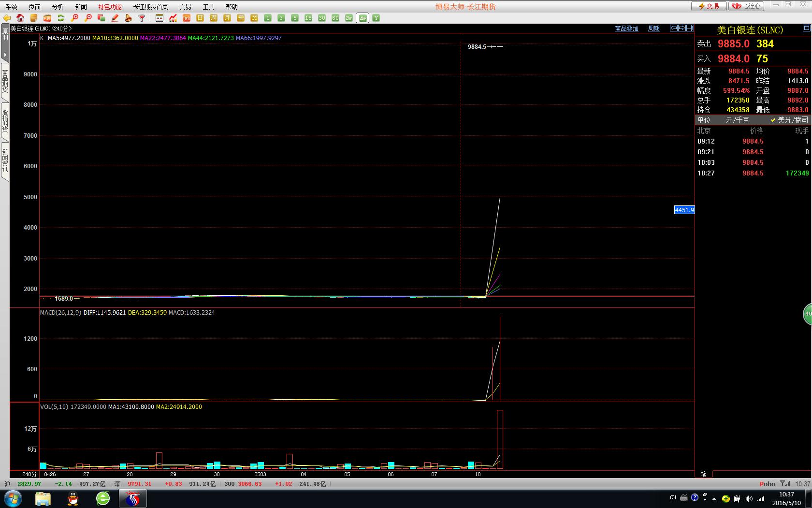Screen dimensions: 812x508
Task: Open QQ penguin in Windows taskbar
Action: 73,498
